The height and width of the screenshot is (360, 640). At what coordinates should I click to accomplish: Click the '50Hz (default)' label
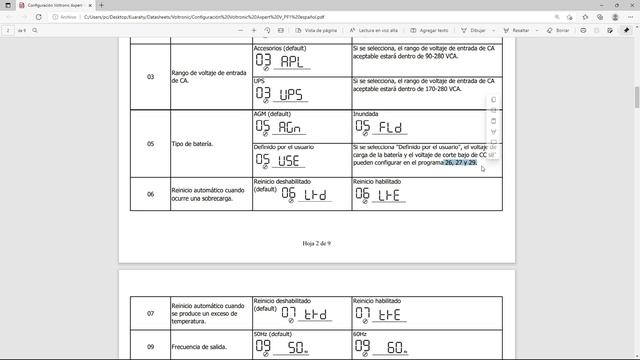click(273, 334)
